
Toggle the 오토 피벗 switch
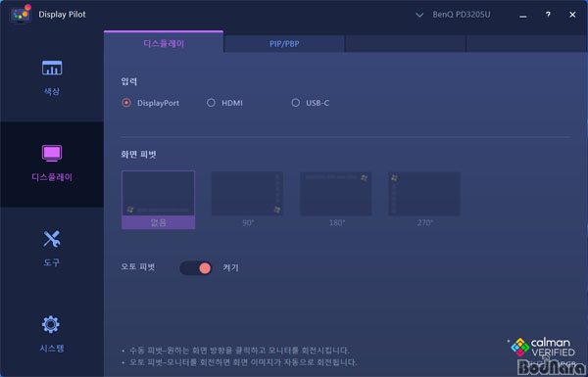pyautogui.click(x=196, y=268)
